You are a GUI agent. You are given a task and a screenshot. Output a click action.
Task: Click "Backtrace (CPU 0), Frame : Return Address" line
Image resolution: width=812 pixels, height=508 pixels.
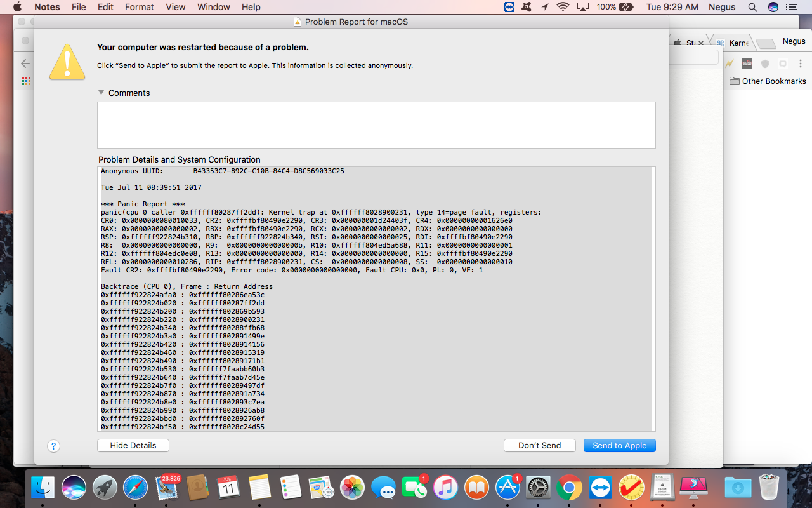(x=187, y=287)
